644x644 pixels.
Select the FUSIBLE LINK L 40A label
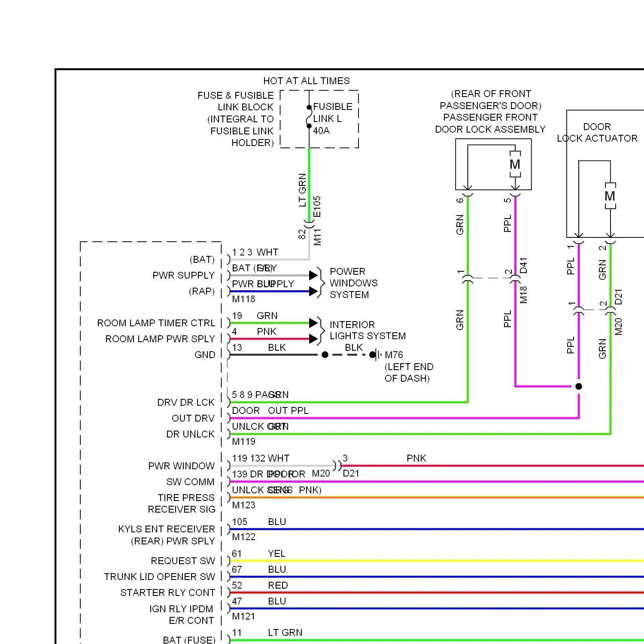(333, 118)
